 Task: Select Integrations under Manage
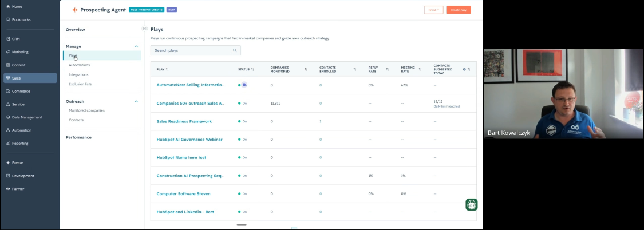[78, 75]
